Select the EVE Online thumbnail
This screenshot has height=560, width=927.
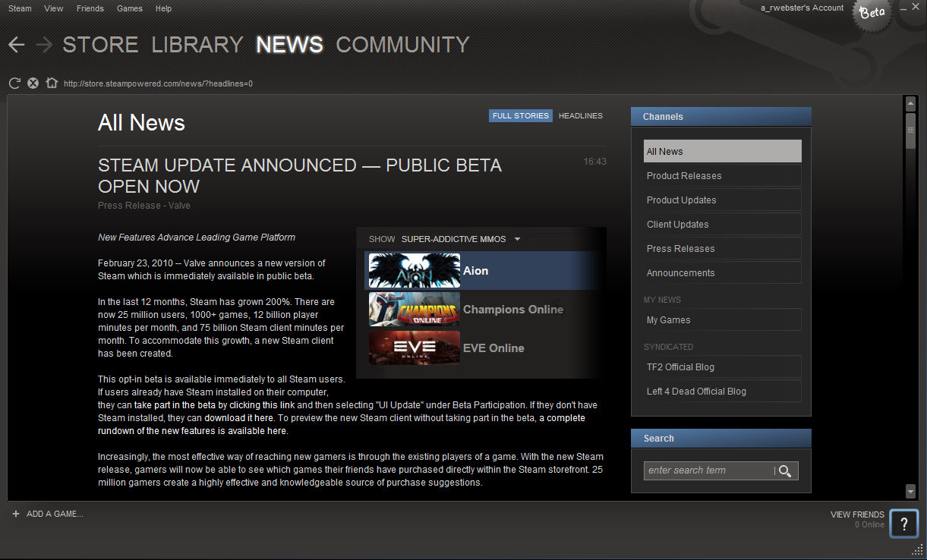point(414,348)
